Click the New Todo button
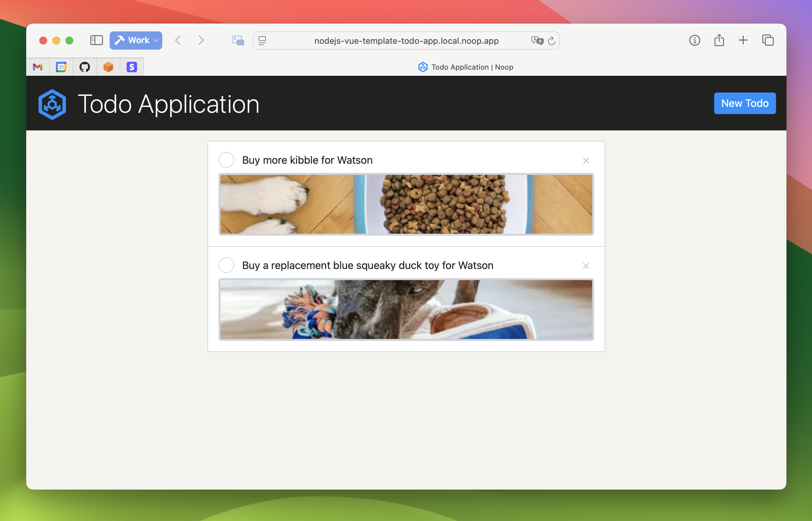This screenshot has height=521, width=812. pos(745,103)
